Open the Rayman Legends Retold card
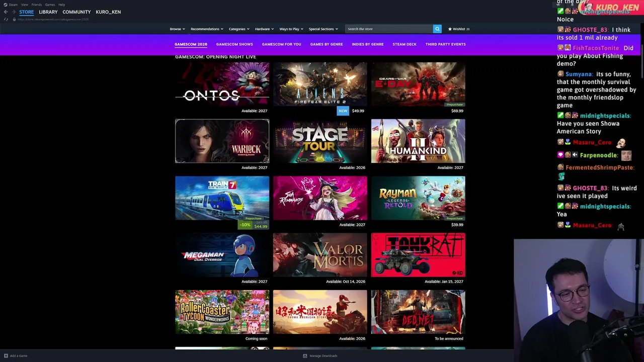The height and width of the screenshot is (362, 644). (418, 198)
